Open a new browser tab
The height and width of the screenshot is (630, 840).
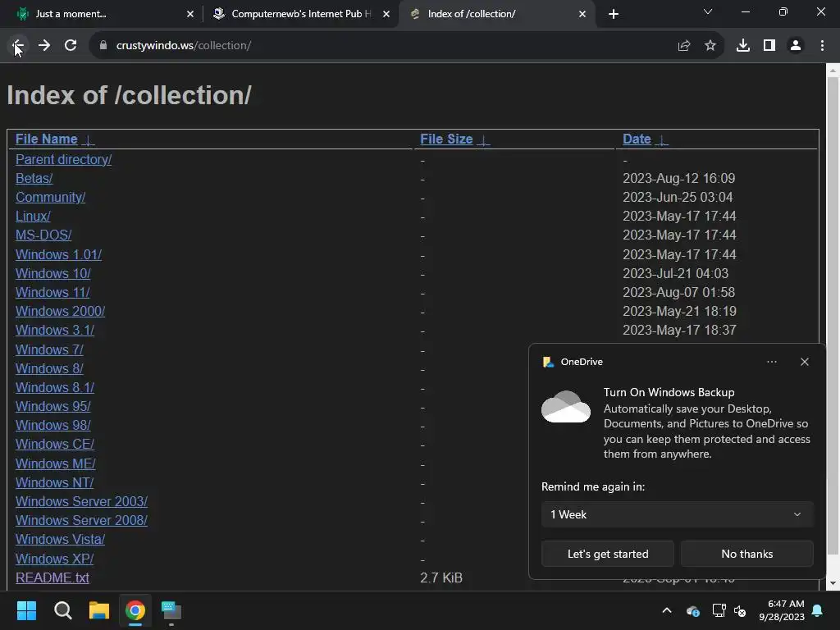pos(614,14)
